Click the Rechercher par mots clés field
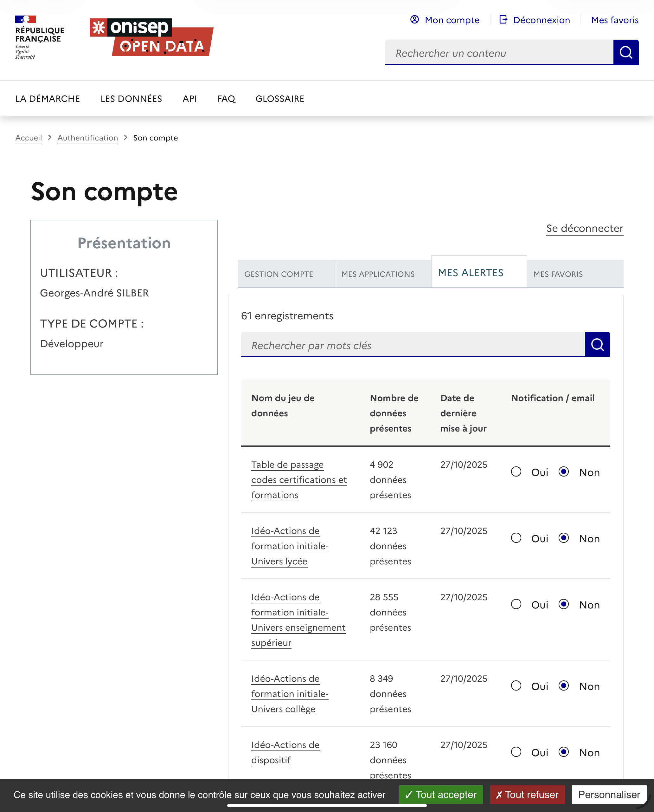This screenshot has height=812, width=654. coord(413,345)
